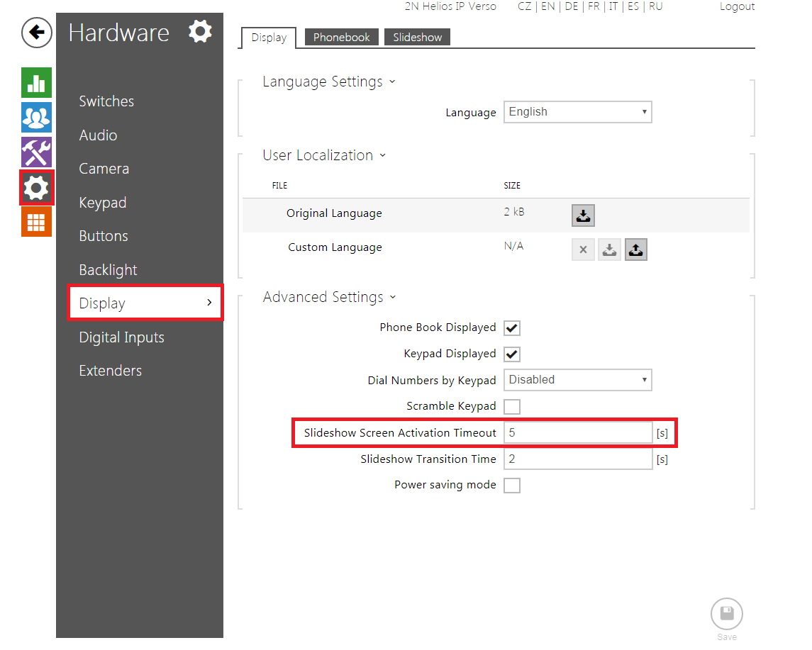812x650 pixels.
Task: Open Backlight in the Hardware menu
Action: pos(108,270)
